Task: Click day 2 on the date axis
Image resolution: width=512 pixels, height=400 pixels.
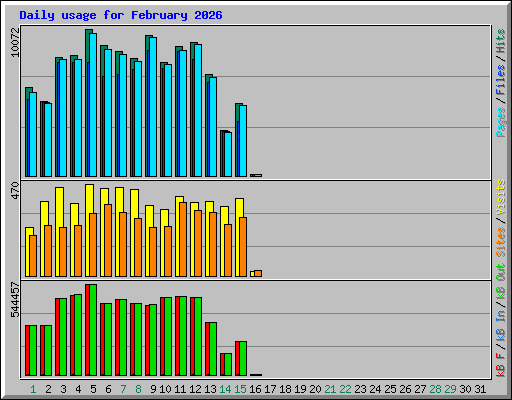Action: click(x=48, y=389)
